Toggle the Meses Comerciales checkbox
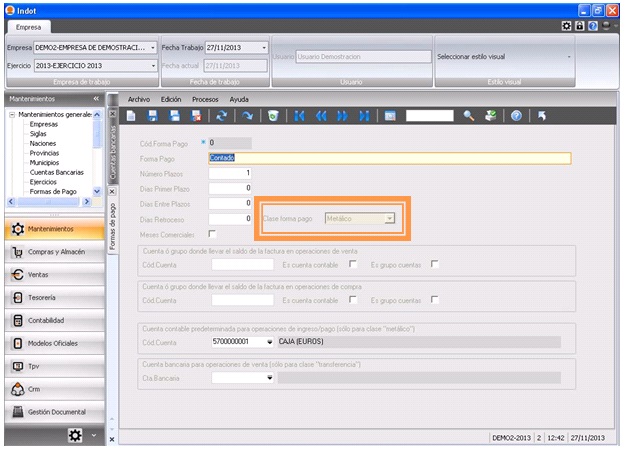 [x=212, y=233]
